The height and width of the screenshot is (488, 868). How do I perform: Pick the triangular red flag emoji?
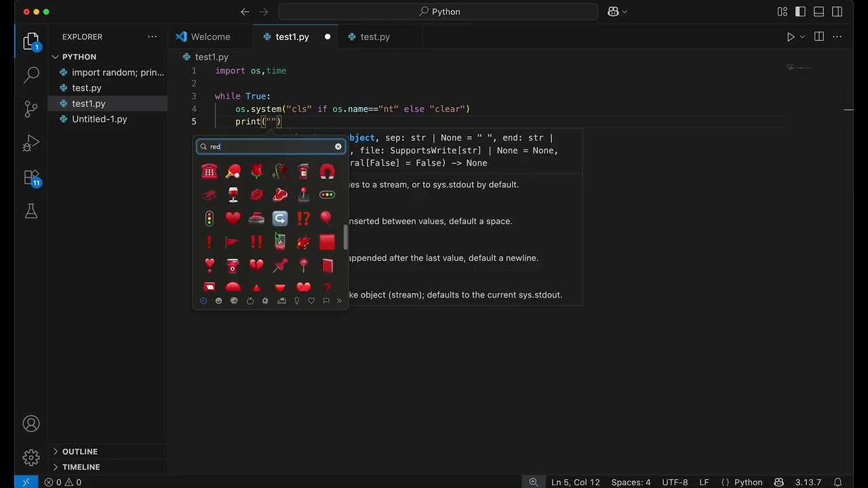pos(233,242)
